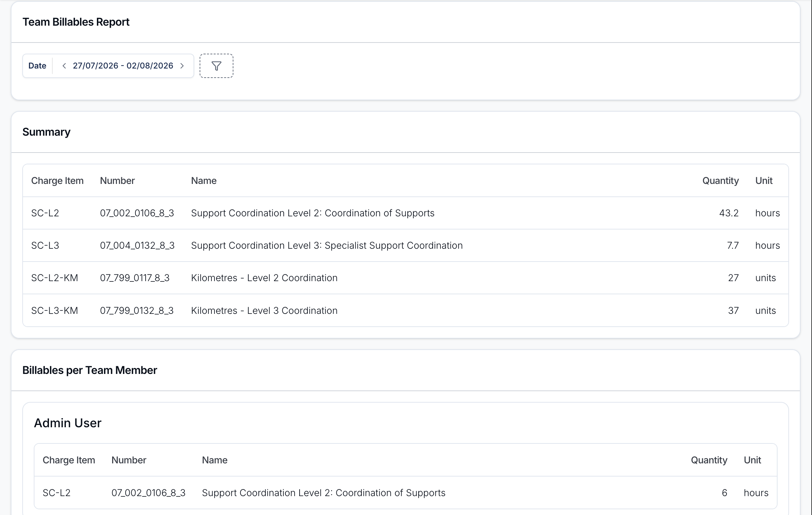Click quantity 6 in Admin User table
Screen dimensions: 812x515
(x=725, y=493)
